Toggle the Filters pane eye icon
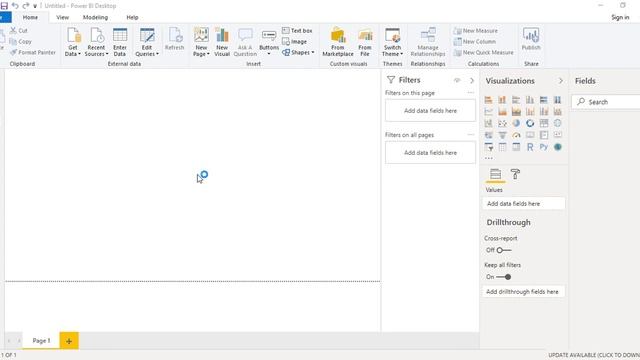The width and height of the screenshot is (640, 360). [x=457, y=80]
